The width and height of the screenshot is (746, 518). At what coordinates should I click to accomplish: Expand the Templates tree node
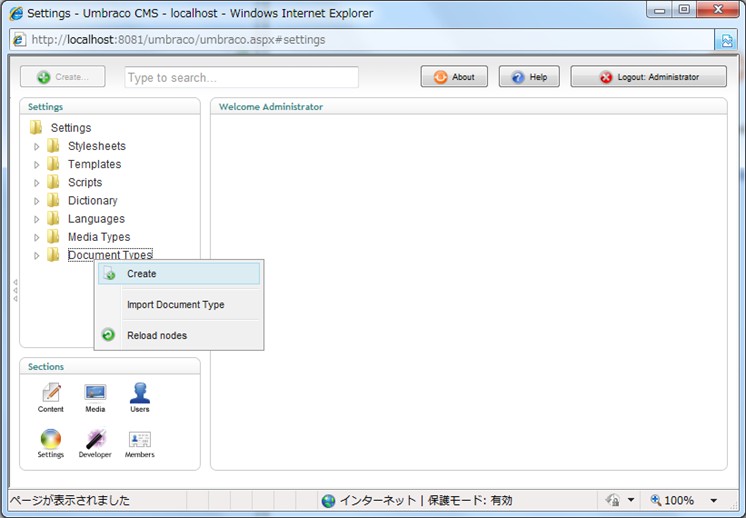[x=37, y=165]
